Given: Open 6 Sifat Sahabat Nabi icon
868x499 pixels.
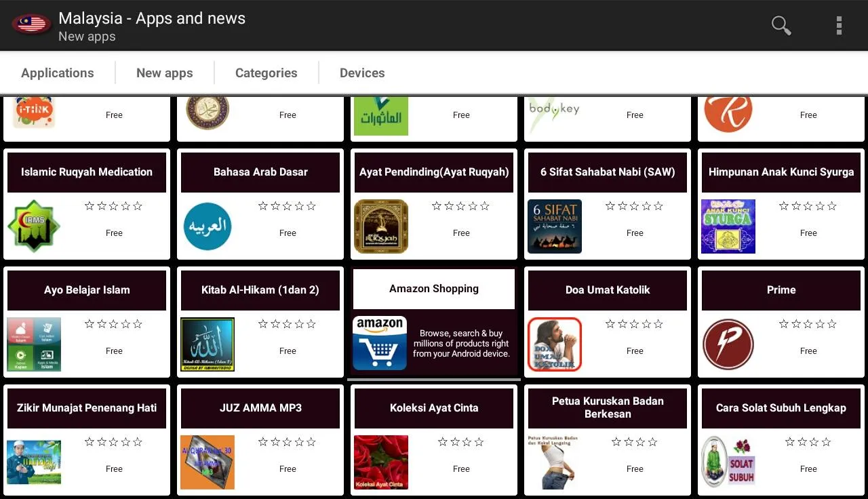Looking at the screenshot, I should tap(555, 226).
